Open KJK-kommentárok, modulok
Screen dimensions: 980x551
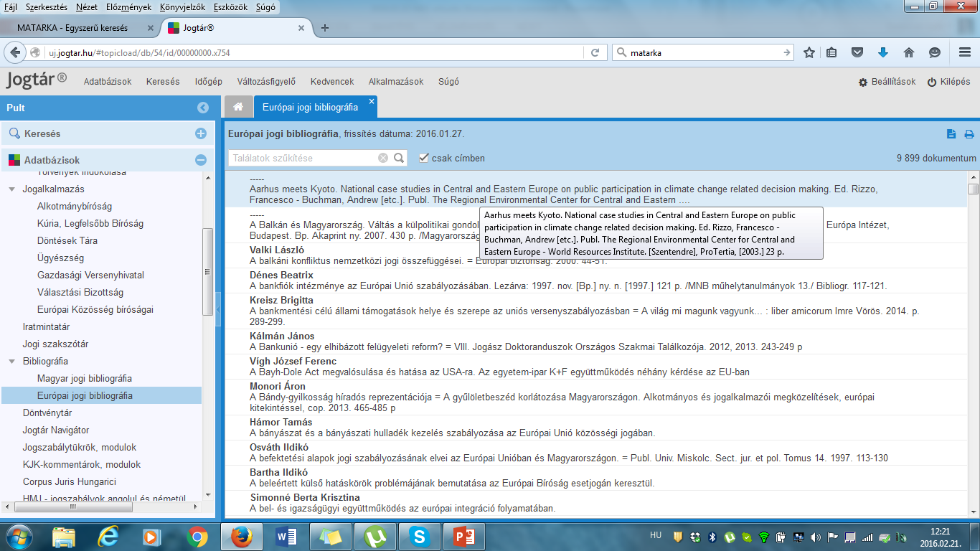[x=82, y=465]
